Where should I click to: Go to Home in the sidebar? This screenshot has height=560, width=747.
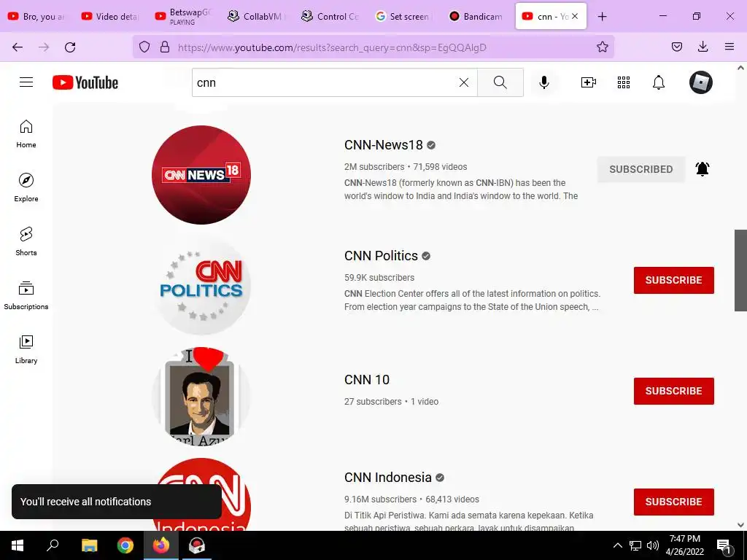click(26, 134)
